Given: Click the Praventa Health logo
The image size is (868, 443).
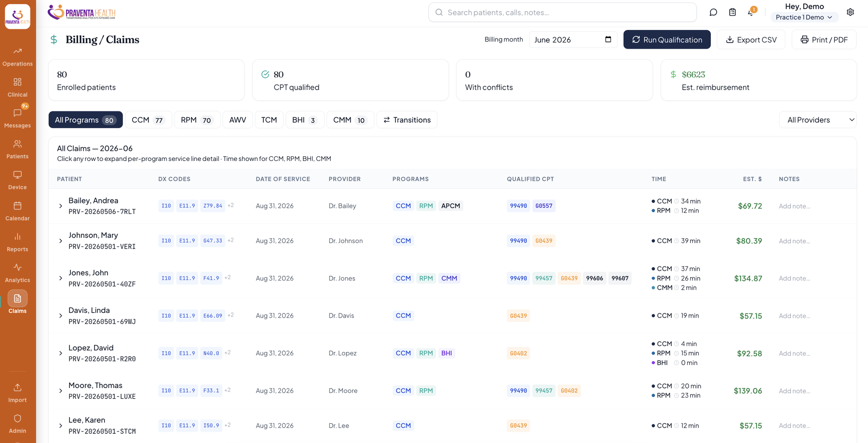Looking at the screenshot, I should [x=81, y=13].
